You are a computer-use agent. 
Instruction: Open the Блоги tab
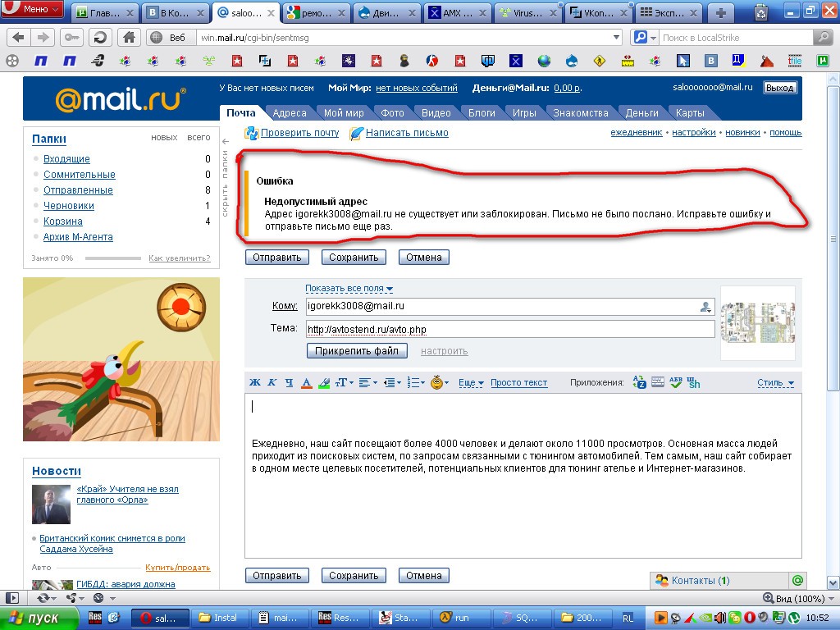click(482, 112)
